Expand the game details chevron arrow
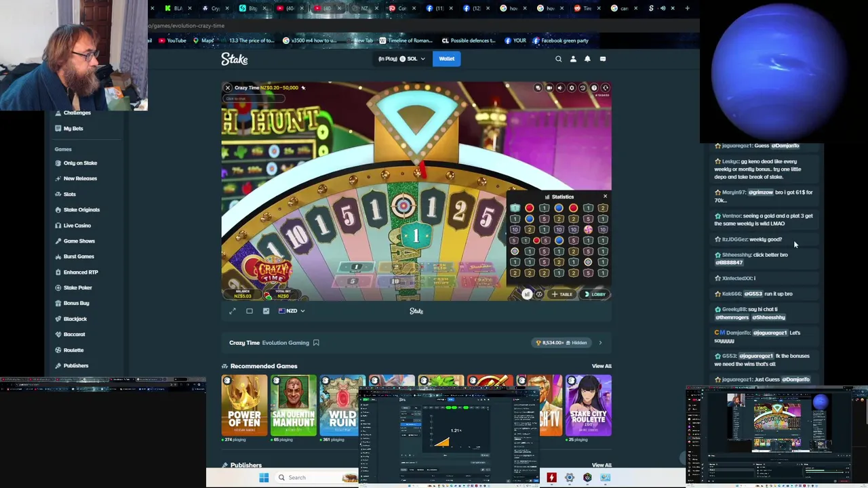The height and width of the screenshot is (488, 868). click(x=600, y=343)
